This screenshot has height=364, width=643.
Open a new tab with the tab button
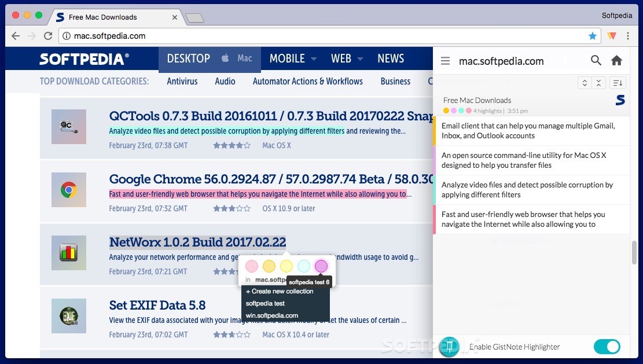194,17
